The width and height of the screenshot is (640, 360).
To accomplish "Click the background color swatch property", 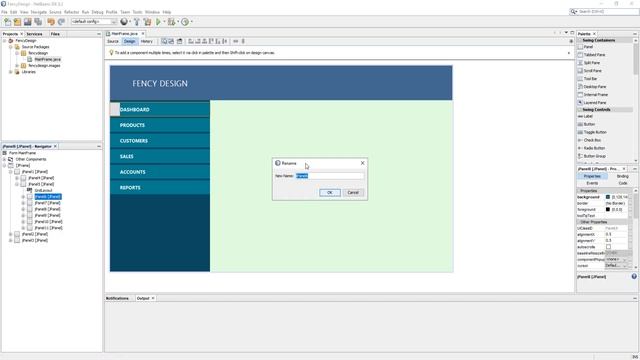I will pos(608,197).
